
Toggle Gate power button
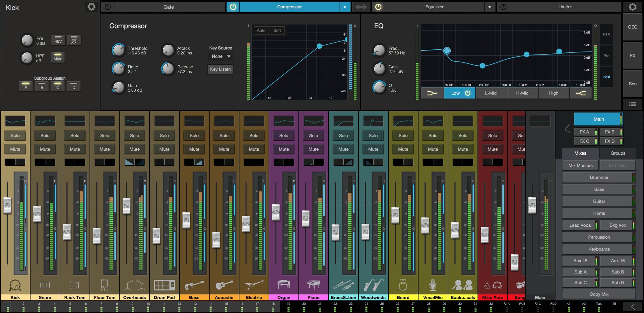107,7
